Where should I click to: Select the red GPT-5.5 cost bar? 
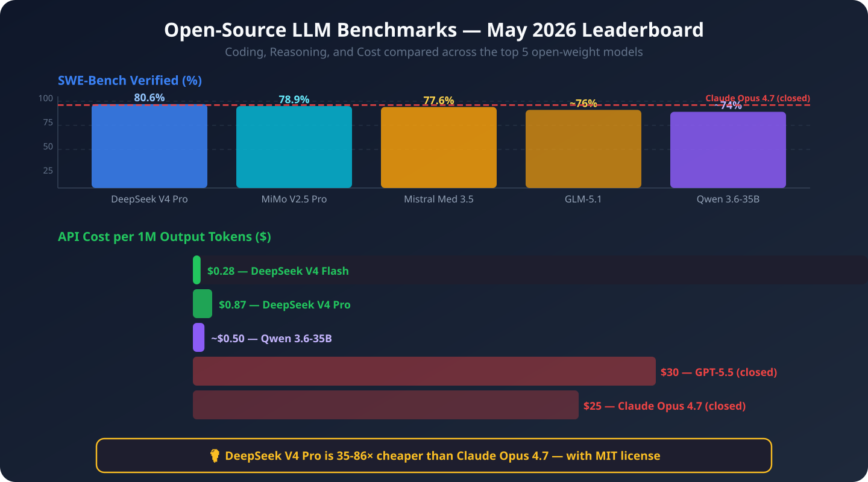[424, 371]
